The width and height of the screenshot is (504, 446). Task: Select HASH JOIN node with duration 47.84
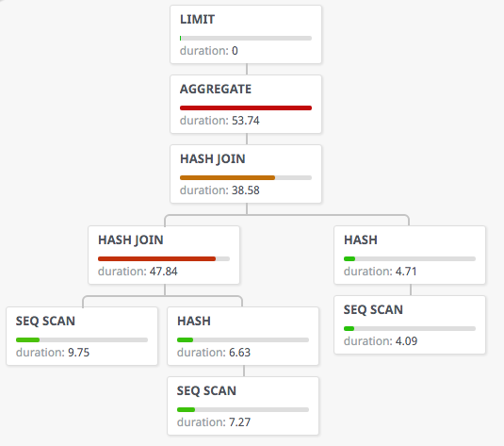164,256
